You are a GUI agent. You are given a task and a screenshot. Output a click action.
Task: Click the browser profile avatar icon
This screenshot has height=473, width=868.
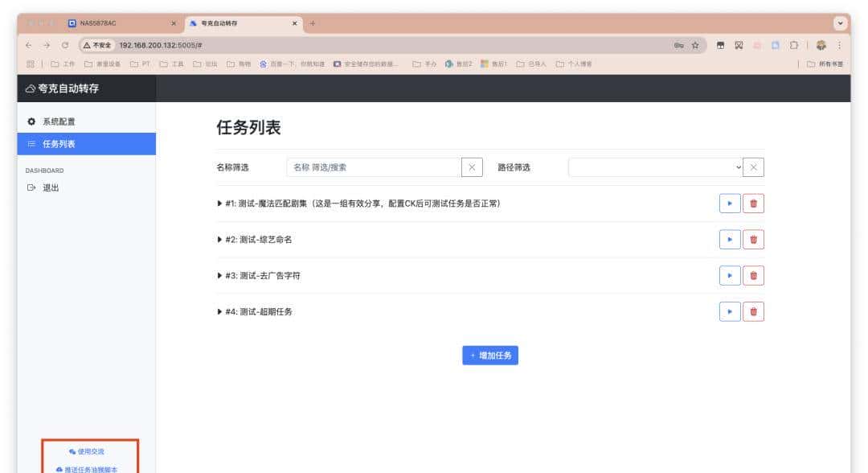[x=820, y=46]
